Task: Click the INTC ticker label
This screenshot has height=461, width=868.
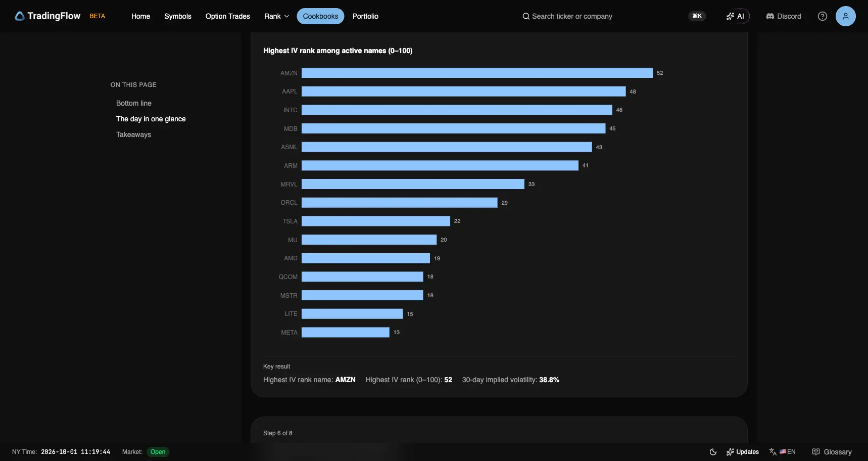Action: coord(291,110)
